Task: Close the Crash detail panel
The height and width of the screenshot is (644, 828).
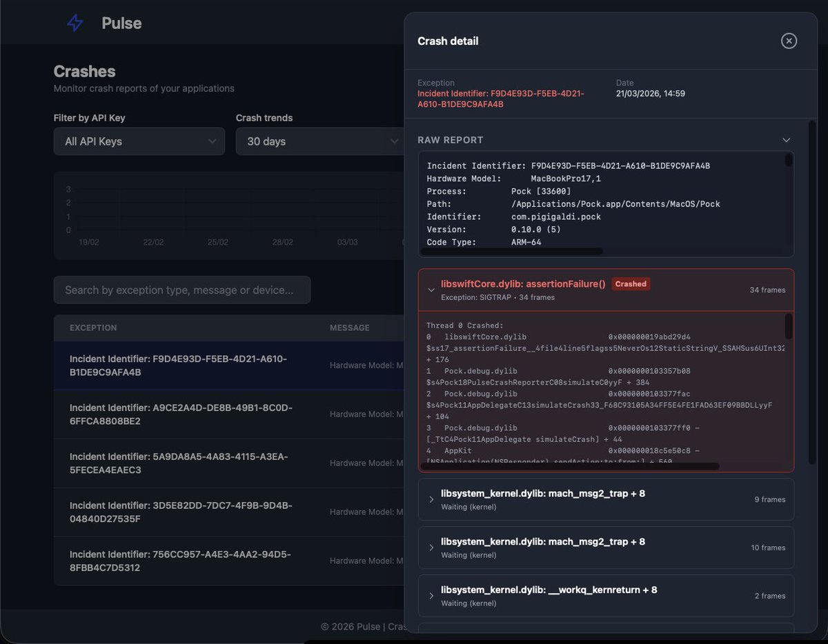Action: coord(789,41)
